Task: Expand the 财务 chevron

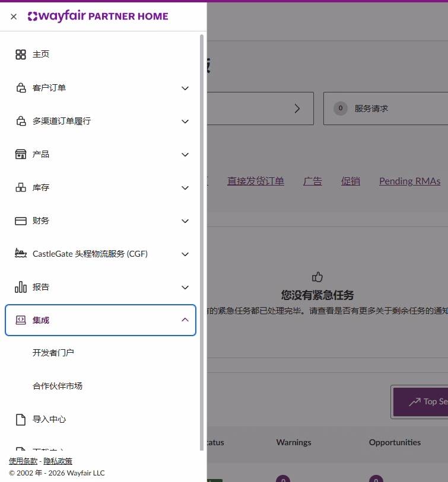Action: pyautogui.click(x=185, y=221)
